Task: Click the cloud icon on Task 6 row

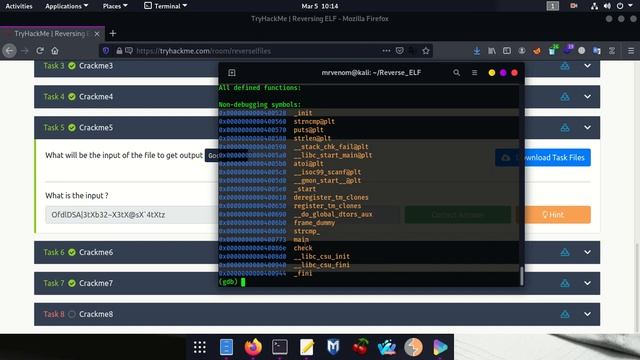Action: [565, 252]
